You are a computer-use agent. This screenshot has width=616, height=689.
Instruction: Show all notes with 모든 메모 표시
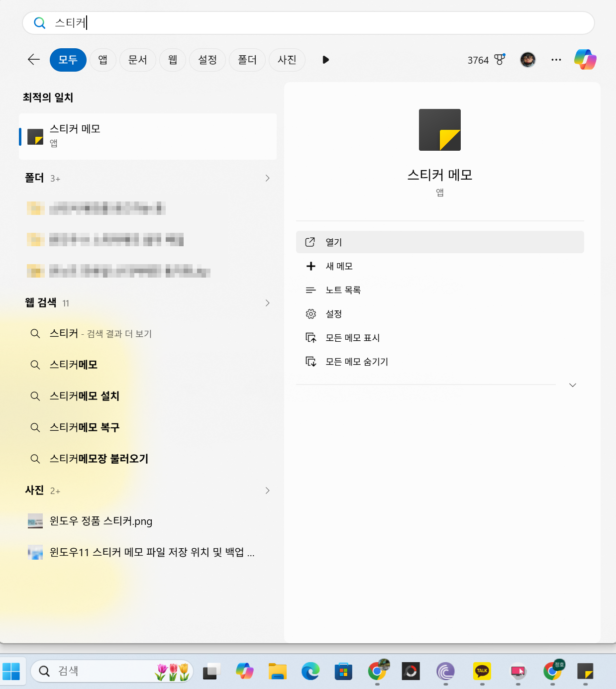click(x=352, y=337)
